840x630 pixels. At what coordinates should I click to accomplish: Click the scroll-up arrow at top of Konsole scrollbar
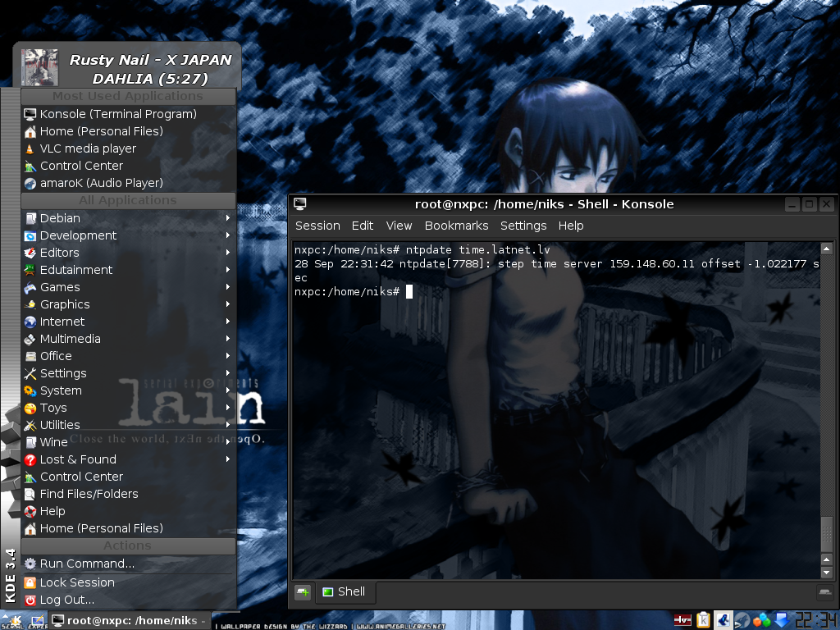827,249
